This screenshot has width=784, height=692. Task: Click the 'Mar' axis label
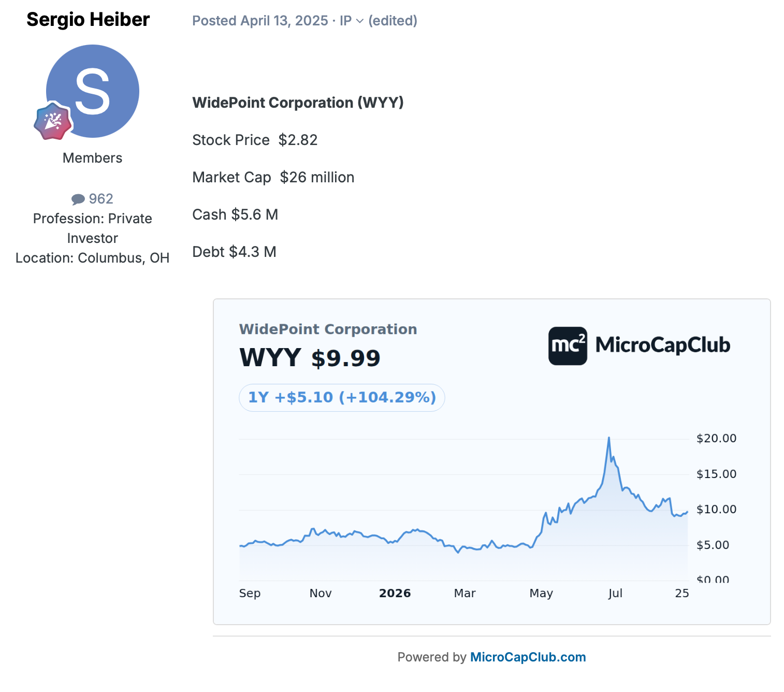(x=465, y=594)
